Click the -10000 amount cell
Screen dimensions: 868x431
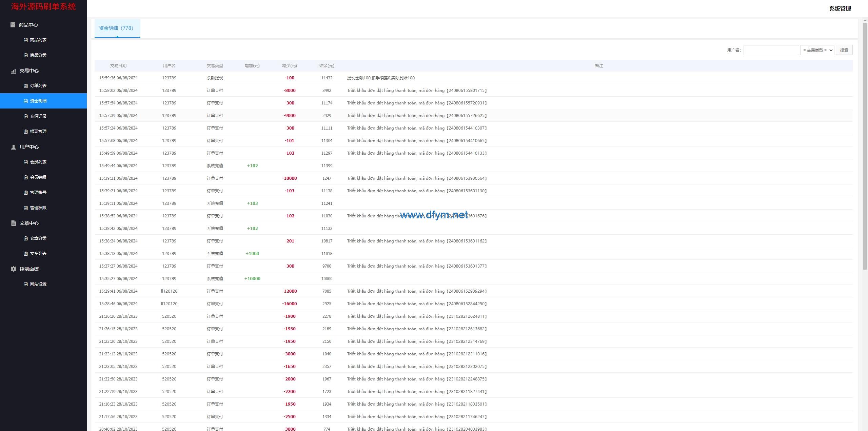[x=290, y=178]
